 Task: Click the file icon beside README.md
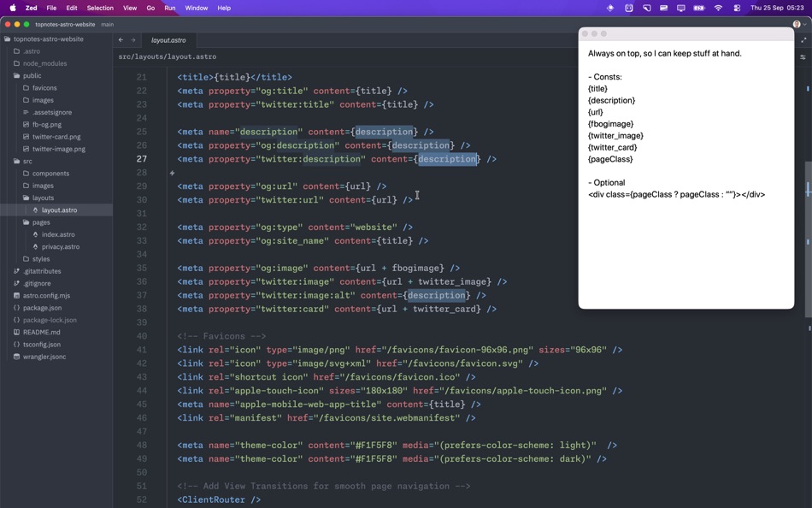click(19, 332)
